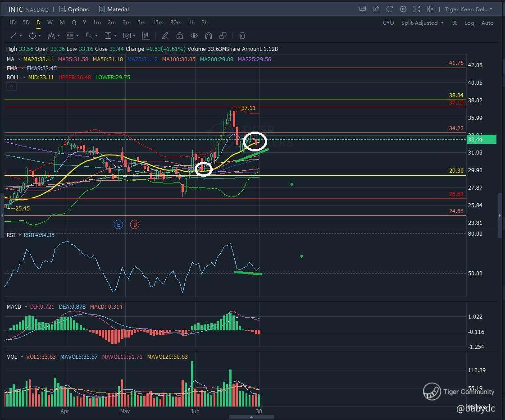Toggle the Log scale button

(x=469, y=23)
